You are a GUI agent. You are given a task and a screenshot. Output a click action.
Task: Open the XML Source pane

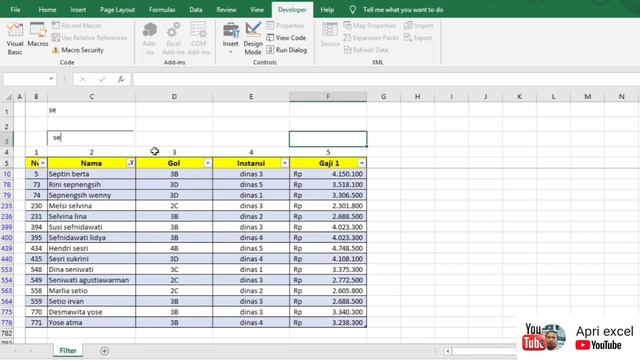pos(330,35)
